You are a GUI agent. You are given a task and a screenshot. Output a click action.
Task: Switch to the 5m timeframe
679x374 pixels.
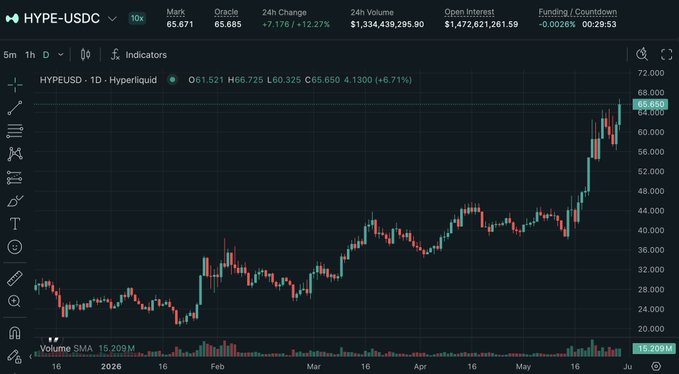coord(10,55)
